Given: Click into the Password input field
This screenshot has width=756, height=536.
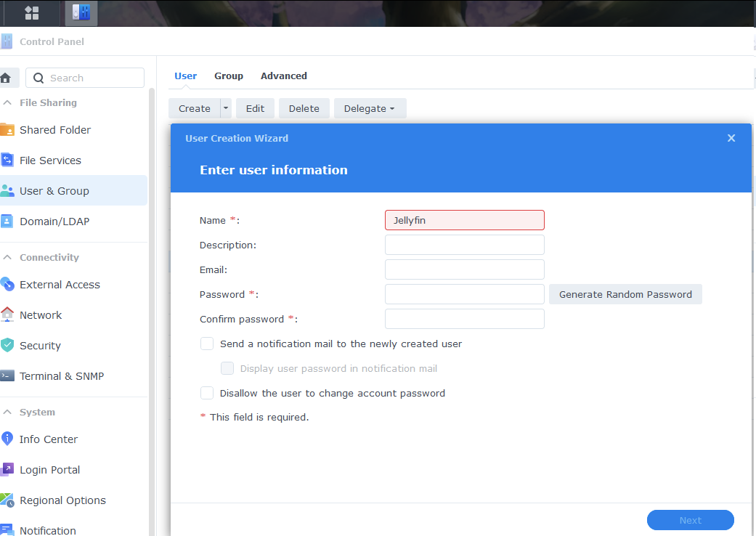Looking at the screenshot, I should pos(464,294).
